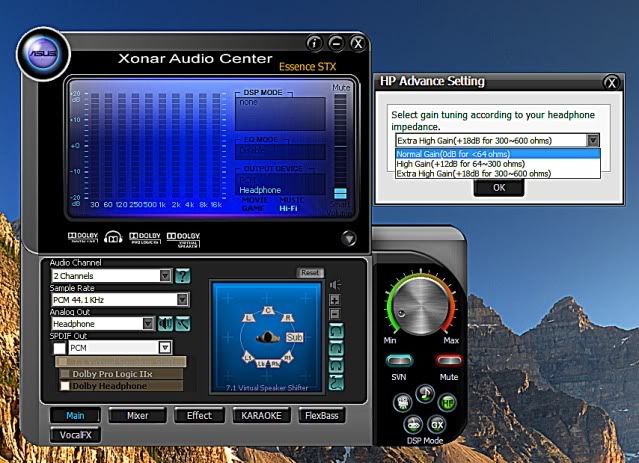Viewport: 639px width, 463px height.
Task: Open the SPDIF Out PCM dropdown
Action: tap(120, 348)
